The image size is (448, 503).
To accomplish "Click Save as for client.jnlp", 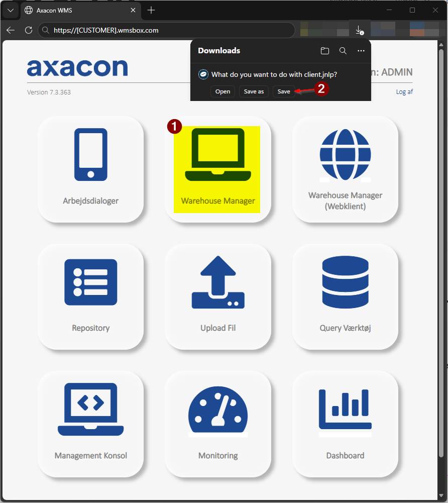I will tap(254, 91).
